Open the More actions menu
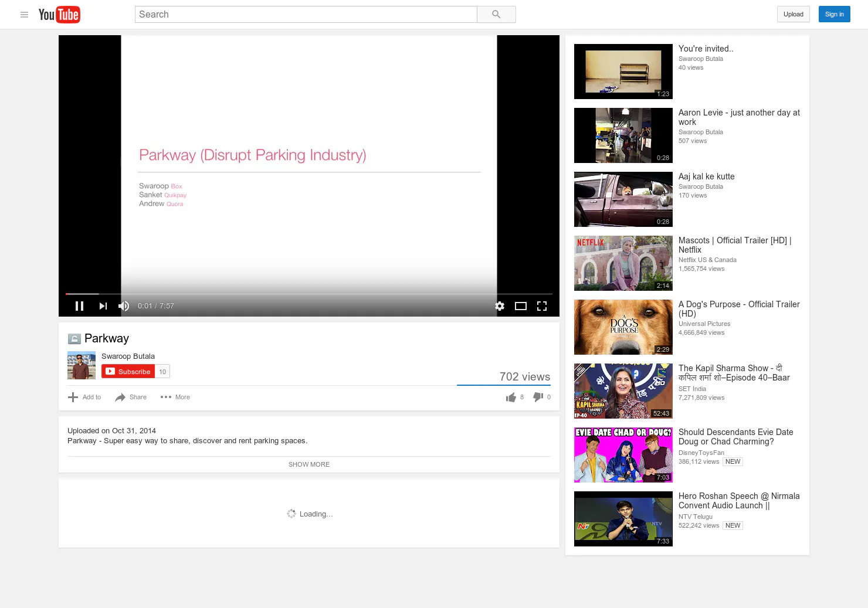The image size is (868, 608). (175, 397)
